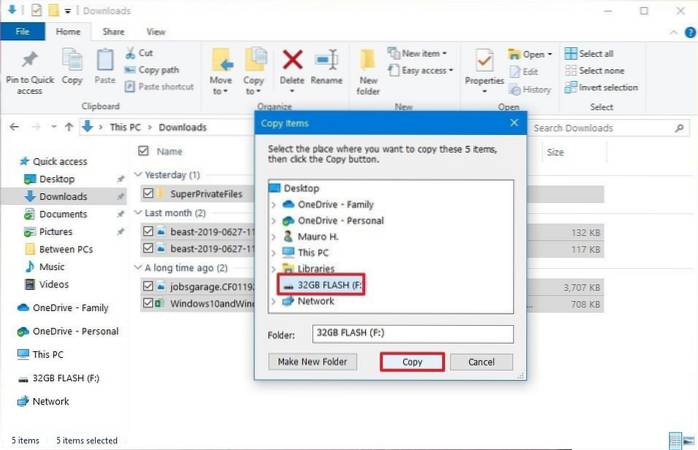Click the Help question mark icon

click(690, 32)
